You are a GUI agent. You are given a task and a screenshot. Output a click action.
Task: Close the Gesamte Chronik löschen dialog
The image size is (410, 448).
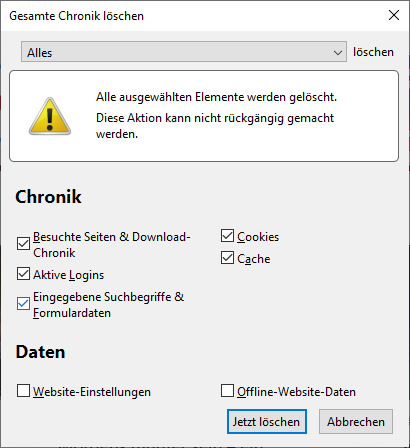pyautogui.click(x=394, y=15)
